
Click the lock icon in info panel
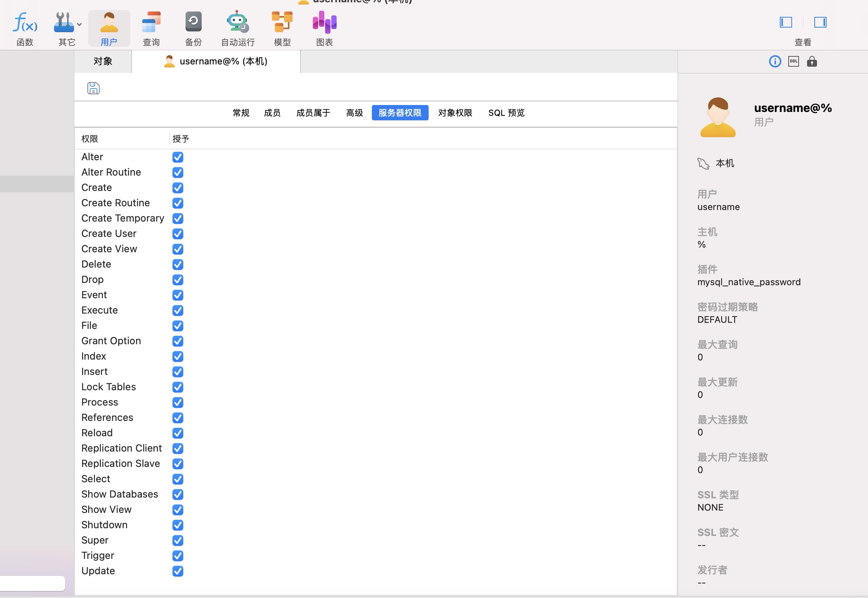click(812, 61)
